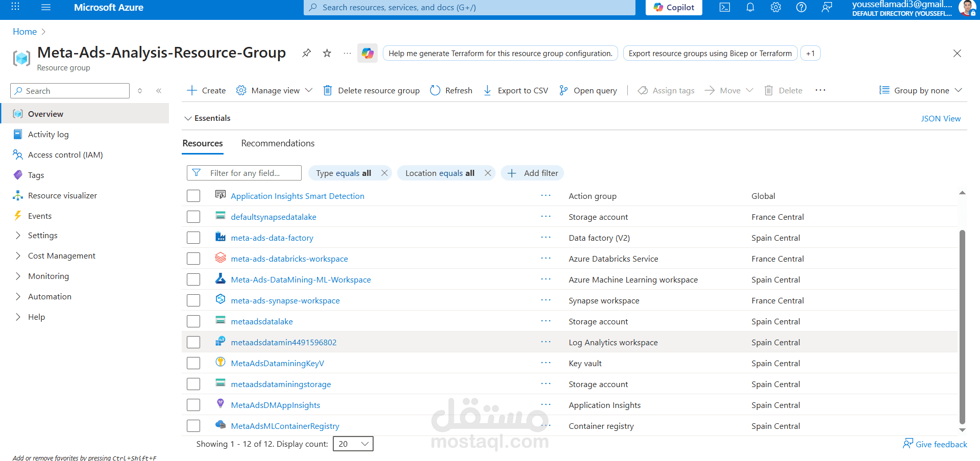Viewport: 980px width, 461px height.
Task: Refresh the resource list
Action: [451, 90]
